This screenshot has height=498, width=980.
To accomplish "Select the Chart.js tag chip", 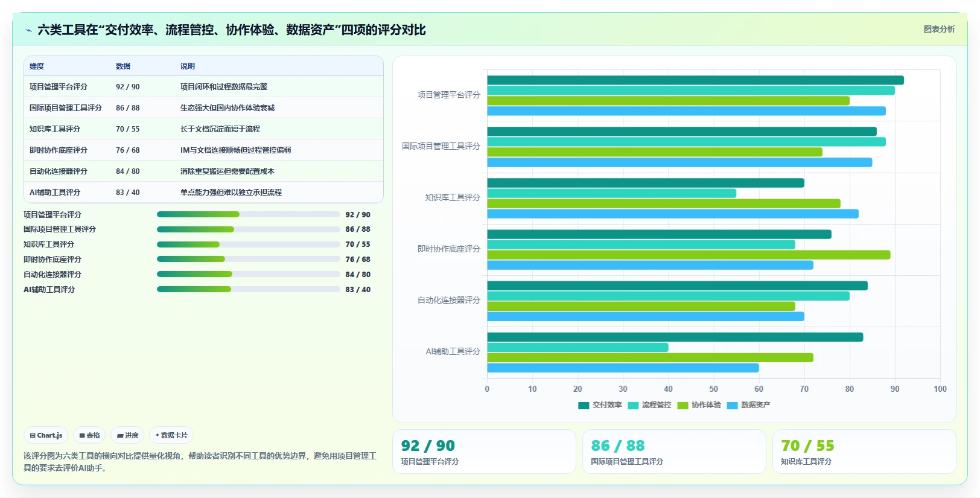I will coord(46,435).
